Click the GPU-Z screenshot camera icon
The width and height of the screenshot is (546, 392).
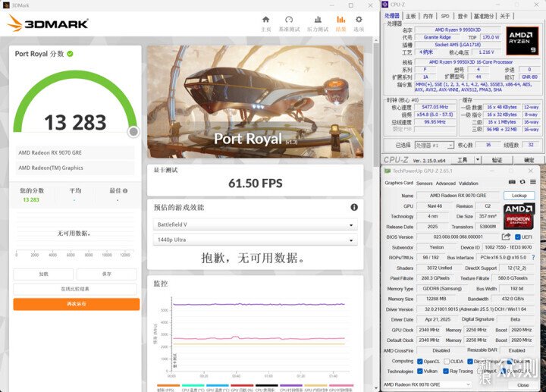(512, 182)
